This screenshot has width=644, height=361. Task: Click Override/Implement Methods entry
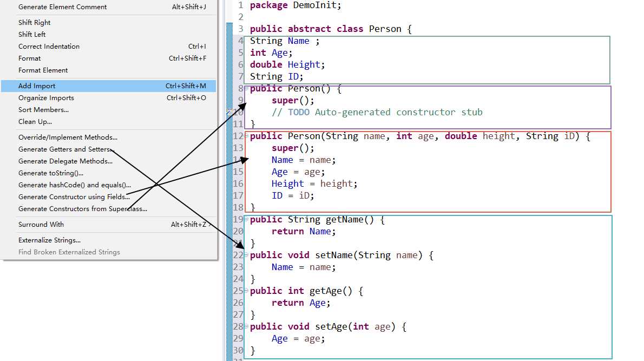68,137
